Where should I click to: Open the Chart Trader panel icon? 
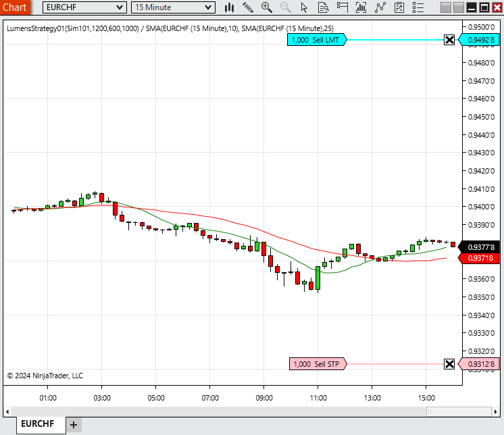(x=343, y=7)
